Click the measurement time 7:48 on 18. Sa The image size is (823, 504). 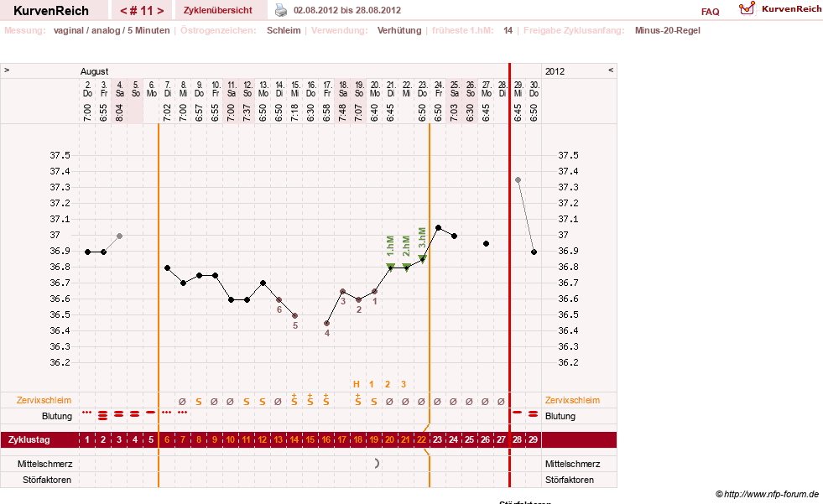(x=342, y=112)
